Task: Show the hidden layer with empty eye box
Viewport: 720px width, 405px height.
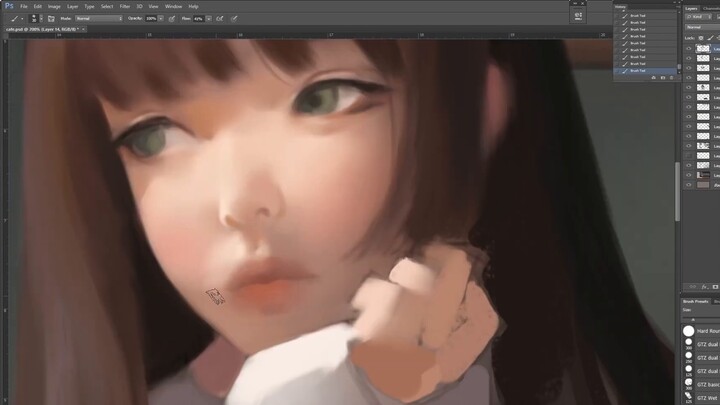Action: tap(688, 156)
